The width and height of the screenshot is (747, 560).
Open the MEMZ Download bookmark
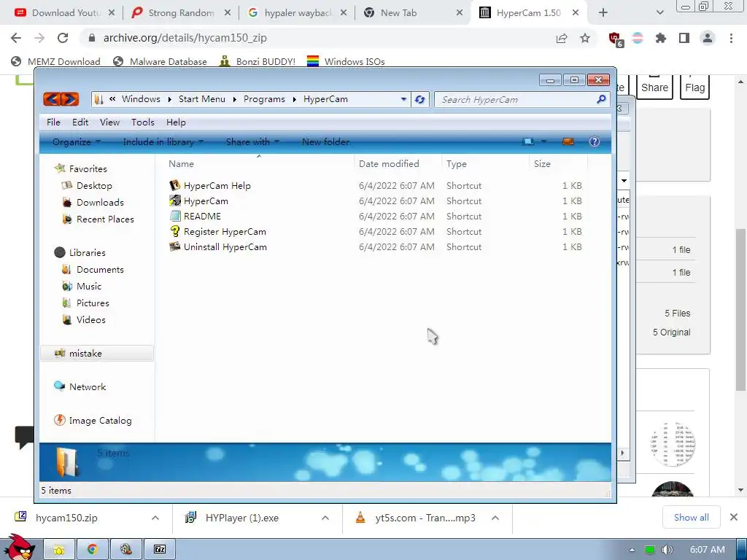pyautogui.click(x=55, y=61)
